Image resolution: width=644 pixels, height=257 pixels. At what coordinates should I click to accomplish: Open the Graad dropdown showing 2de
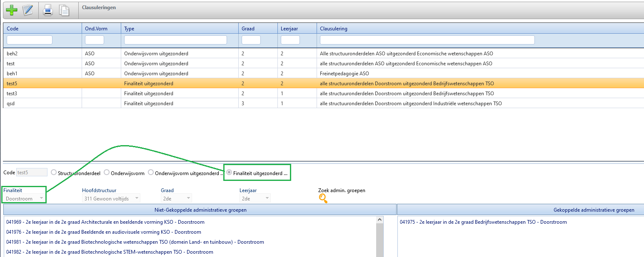(x=176, y=198)
